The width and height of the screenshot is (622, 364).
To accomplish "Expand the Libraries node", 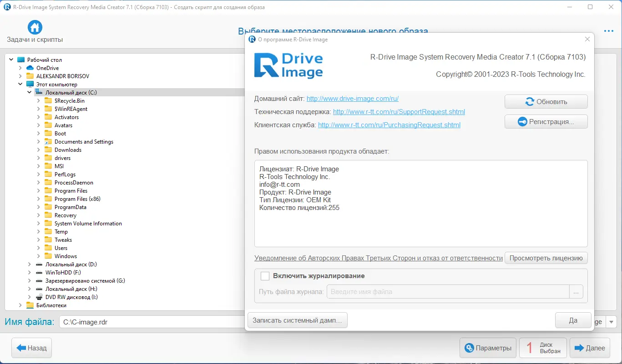I will click(20, 305).
